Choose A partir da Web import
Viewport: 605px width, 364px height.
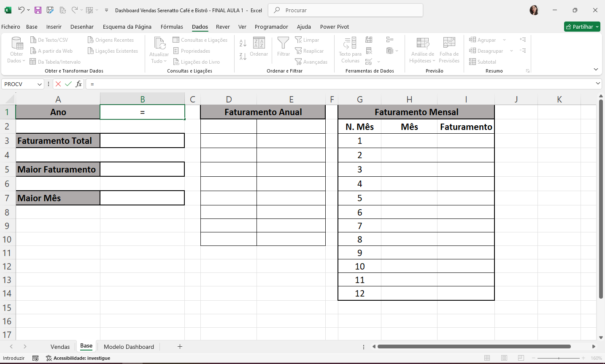[51, 51]
